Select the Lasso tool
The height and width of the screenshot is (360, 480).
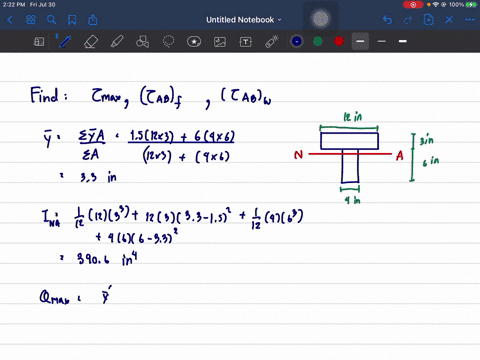(168, 42)
